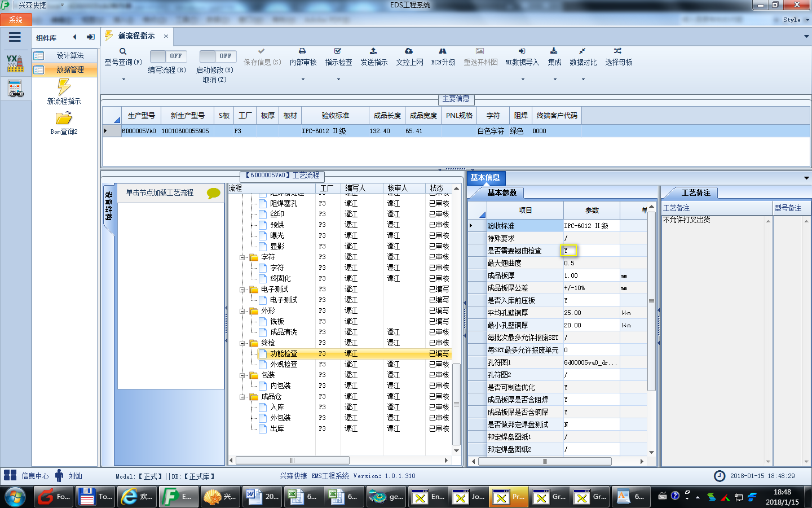
Task: Click the ECN升级 icon
Action: click(443, 51)
